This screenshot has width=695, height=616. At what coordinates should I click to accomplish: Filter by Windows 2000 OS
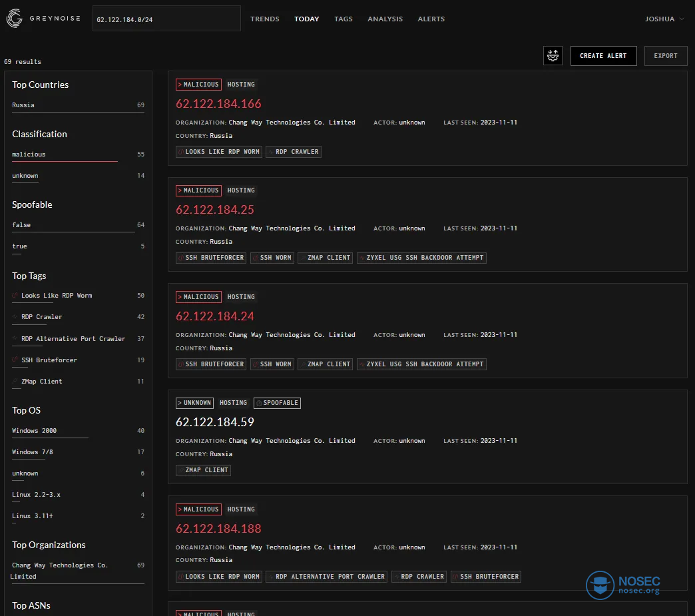coord(78,431)
